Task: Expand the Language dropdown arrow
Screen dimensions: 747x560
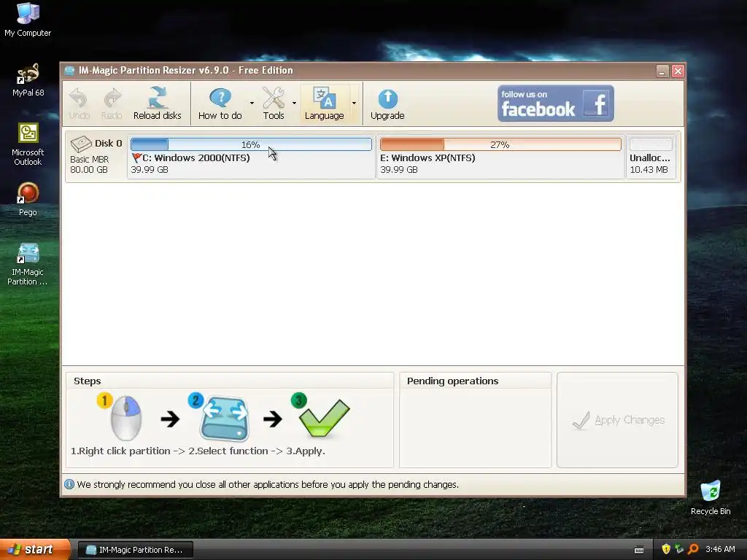Action: click(354, 104)
